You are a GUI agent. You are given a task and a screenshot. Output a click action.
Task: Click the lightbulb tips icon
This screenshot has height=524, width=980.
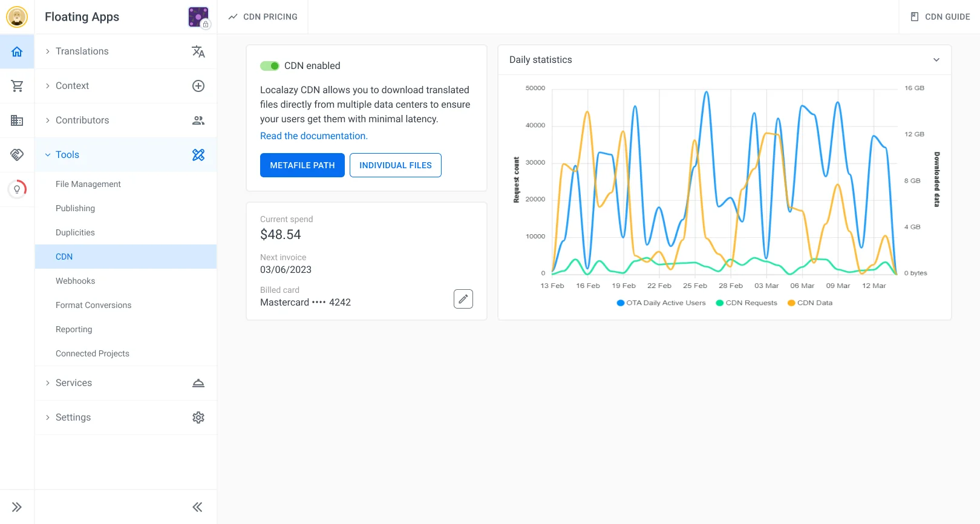click(17, 189)
